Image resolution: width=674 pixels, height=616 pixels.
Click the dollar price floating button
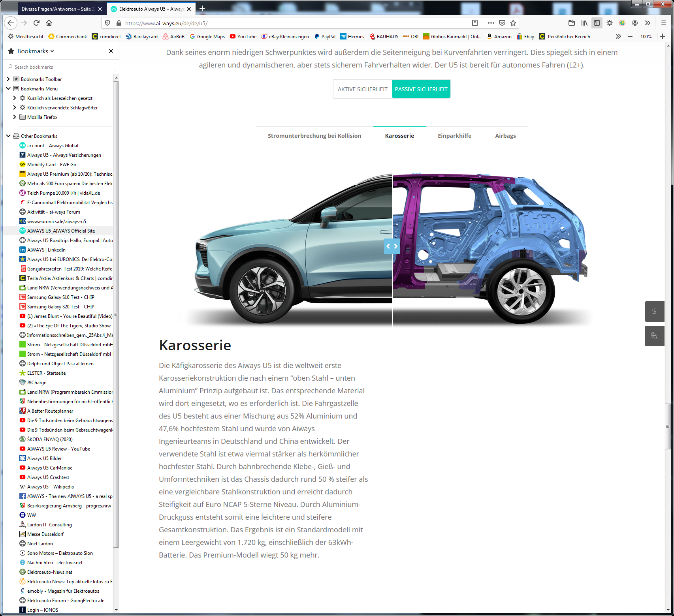pos(654,311)
